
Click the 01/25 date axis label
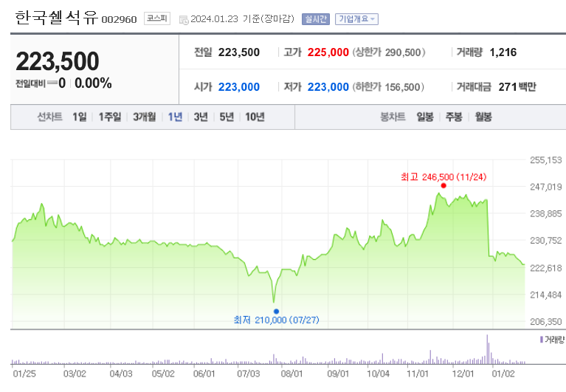[x=24, y=374]
